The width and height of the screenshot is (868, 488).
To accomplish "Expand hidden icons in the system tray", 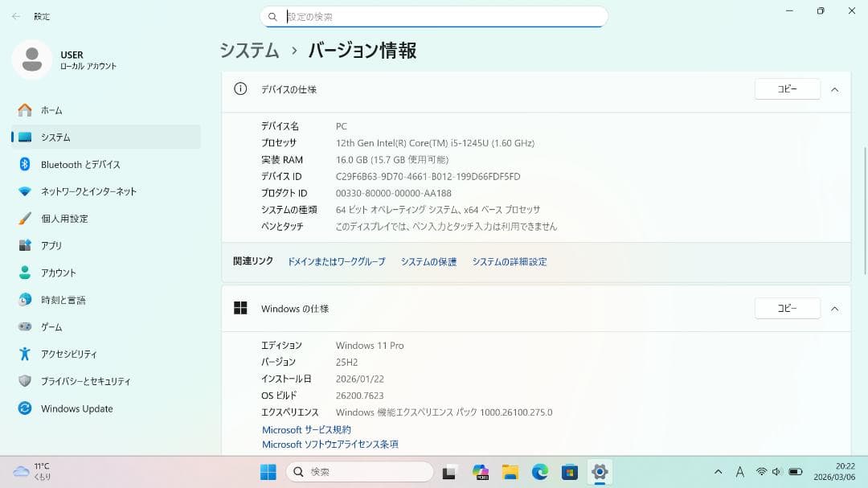I will point(718,473).
